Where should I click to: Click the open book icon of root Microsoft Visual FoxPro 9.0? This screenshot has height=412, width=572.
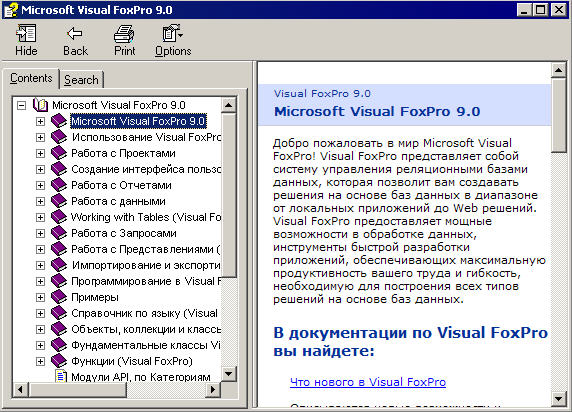[x=40, y=105]
